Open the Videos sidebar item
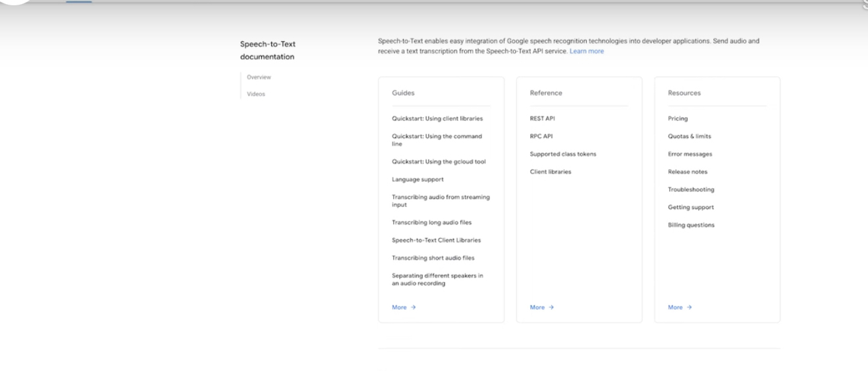868x371 pixels. tap(256, 94)
